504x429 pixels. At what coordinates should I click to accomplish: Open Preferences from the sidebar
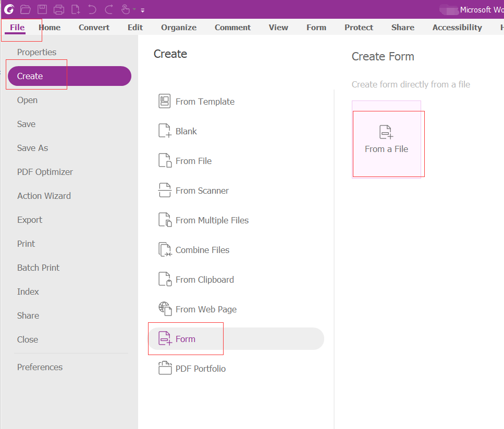40,367
